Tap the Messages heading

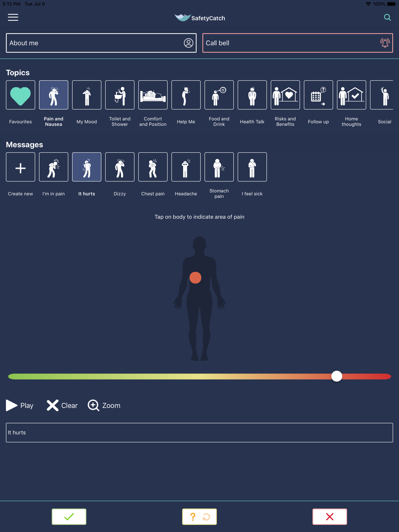(x=24, y=144)
